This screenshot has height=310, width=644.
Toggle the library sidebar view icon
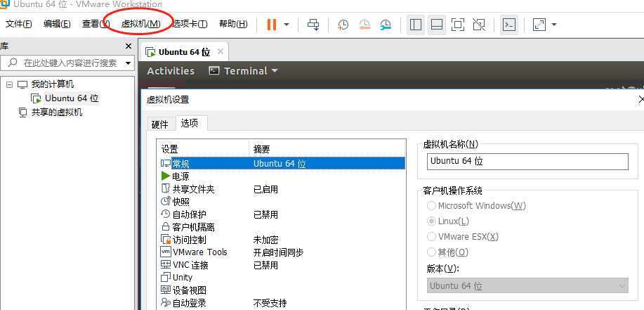(x=416, y=25)
